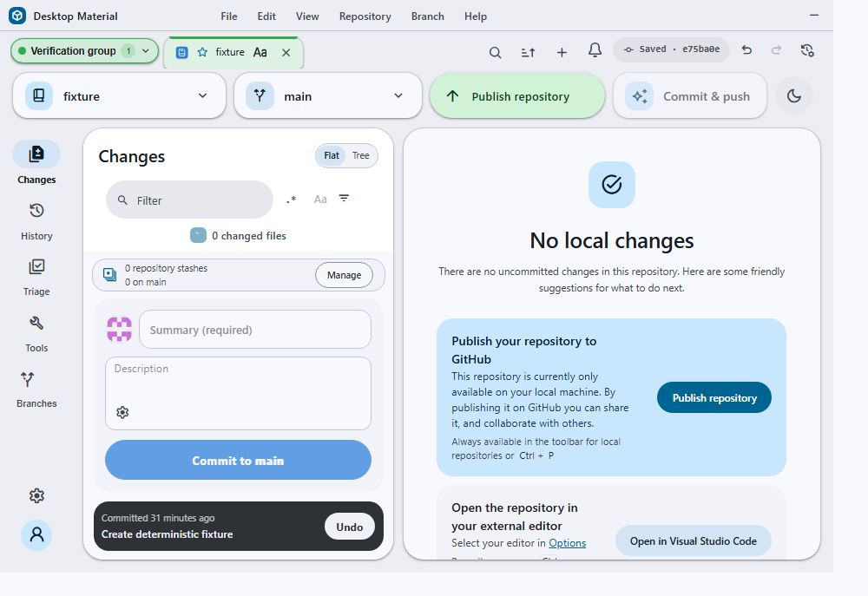Open the search magnifier icon in toolbar
Image resolution: width=868 pixels, height=596 pixels.
pos(495,52)
